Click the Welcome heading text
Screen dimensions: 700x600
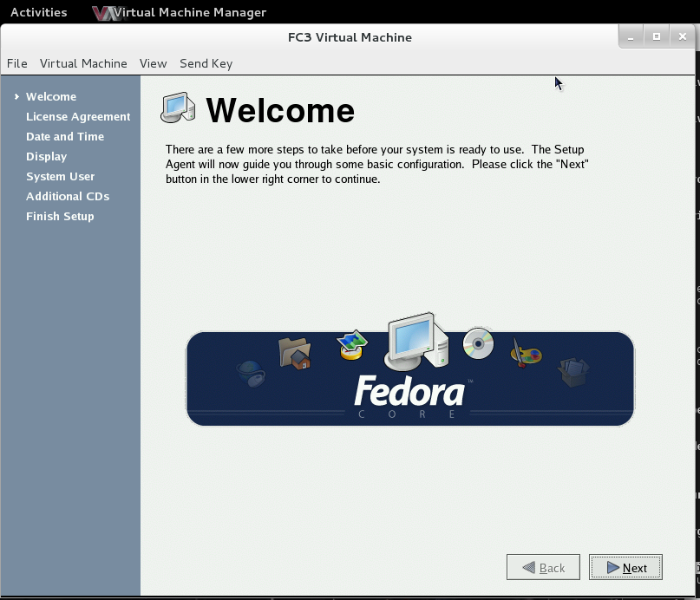[x=280, y=110]
